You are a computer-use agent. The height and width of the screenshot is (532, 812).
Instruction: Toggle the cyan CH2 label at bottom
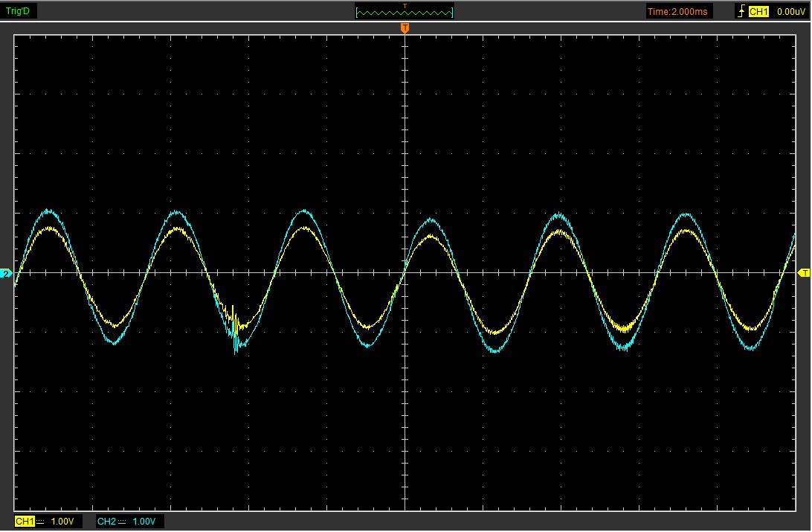(106, 522)
